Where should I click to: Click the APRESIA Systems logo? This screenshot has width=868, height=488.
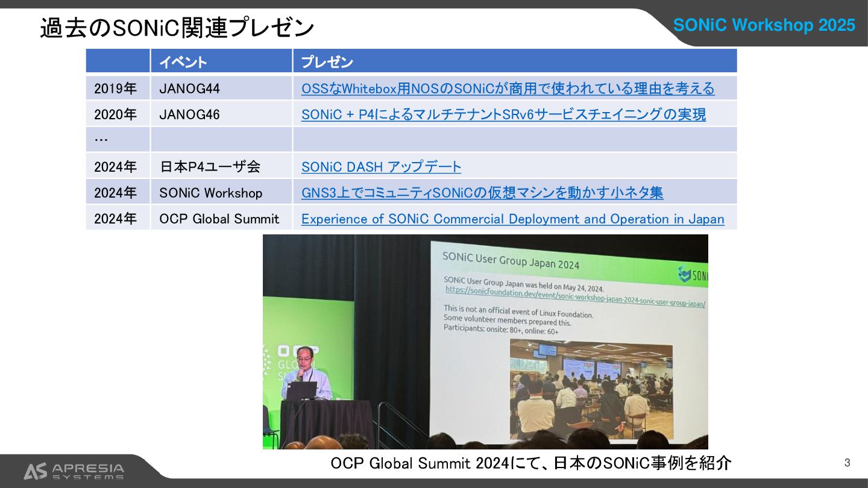click(x=74, y=471)
